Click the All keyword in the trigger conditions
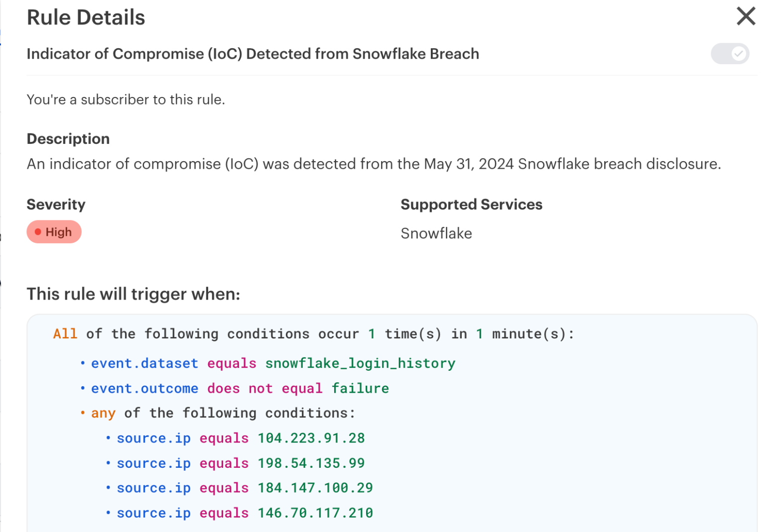 pos(65,333)
